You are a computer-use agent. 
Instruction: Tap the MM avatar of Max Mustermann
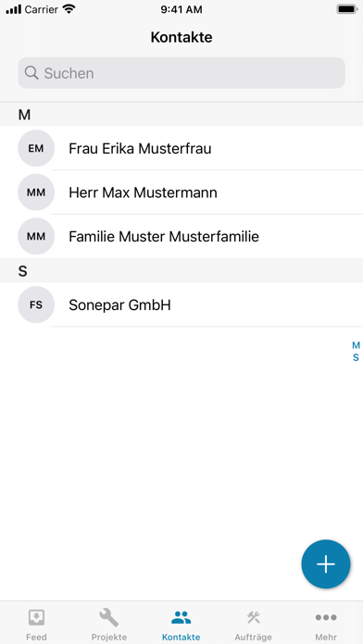click(x=36, y=192)
